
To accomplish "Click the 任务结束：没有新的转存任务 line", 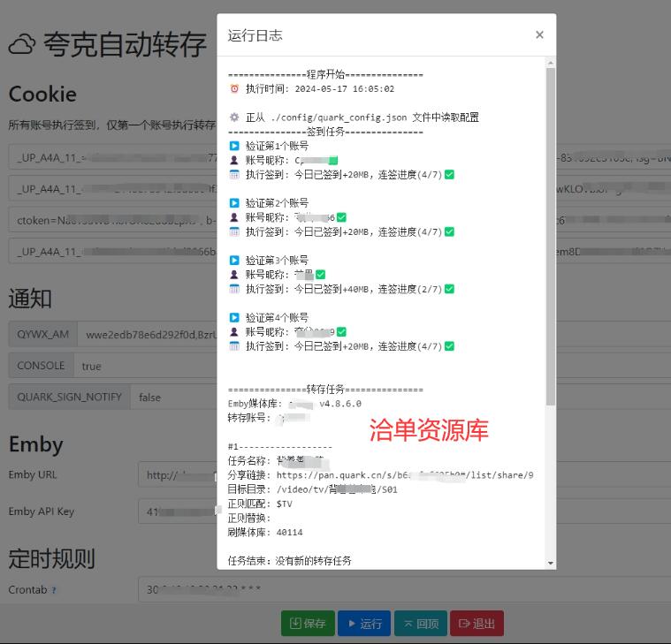I will [x=289, y=561].
